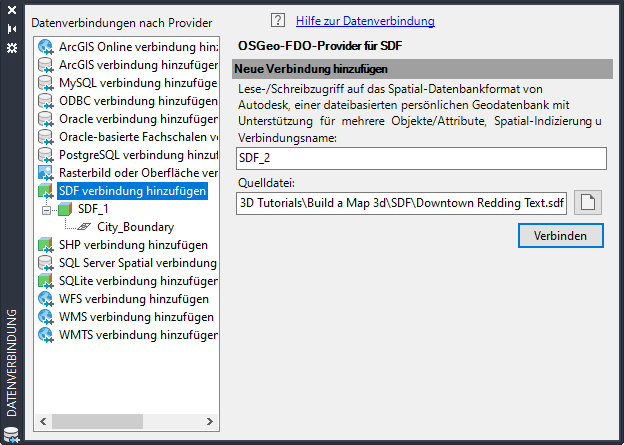Click the Neue Verbindung hinzufügen header
Image resolution: width=624 pixels, height=445 pixels.
pyautogui.click(x=422, y=69)
